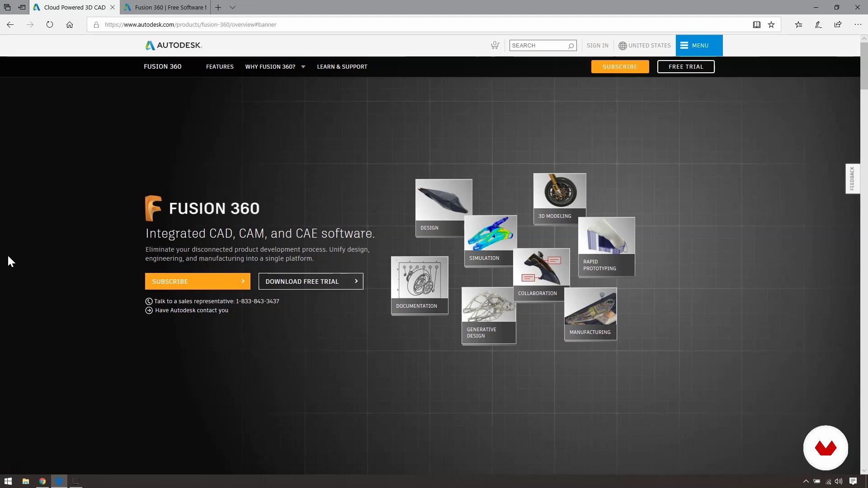Open the FEATURES menu item
Image resolution: width=868 pixels, height=488 pixels.
(x=220, y=66)
